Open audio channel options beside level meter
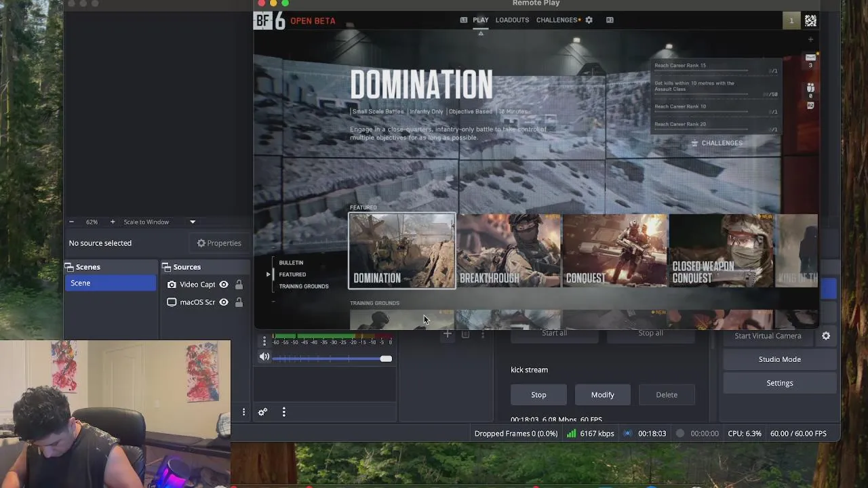Image resolution: width=868 pixels, height=488 pixels. [264, 341]
